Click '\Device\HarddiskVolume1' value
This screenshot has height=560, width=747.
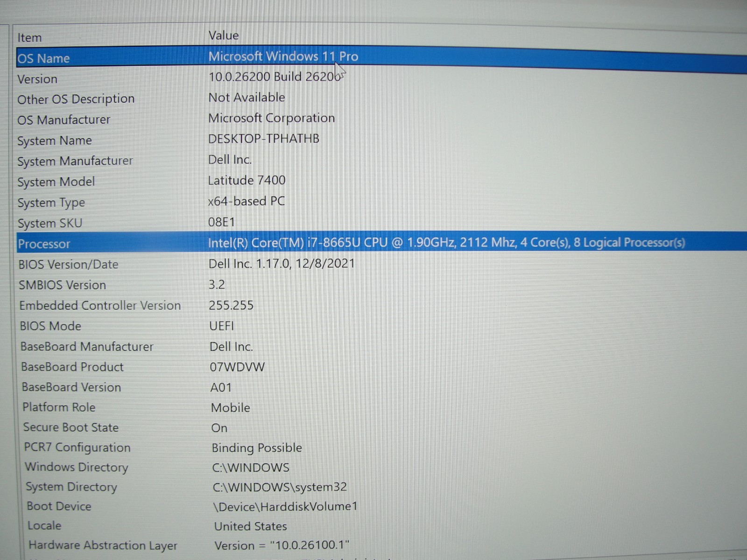(285, 506)
